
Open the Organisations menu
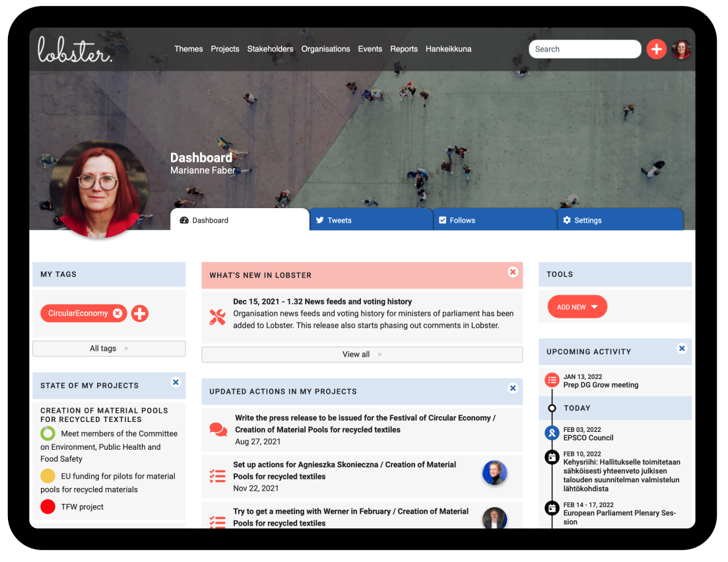click(x=325, y=50)
